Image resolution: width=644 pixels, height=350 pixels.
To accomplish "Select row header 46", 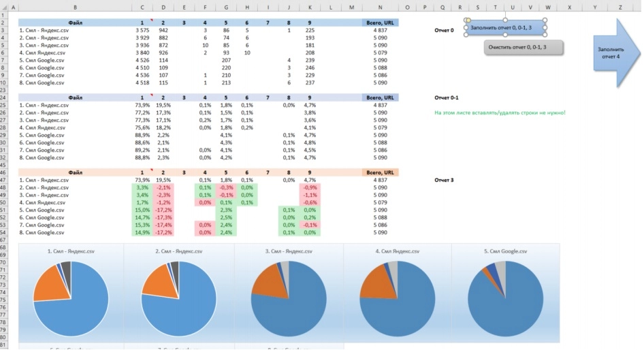I will pyautogui.click(x=4, y=172).
